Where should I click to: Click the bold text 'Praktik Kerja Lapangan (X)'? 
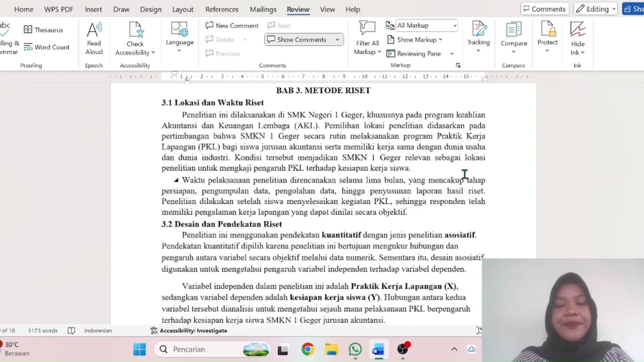click(404, 286)
